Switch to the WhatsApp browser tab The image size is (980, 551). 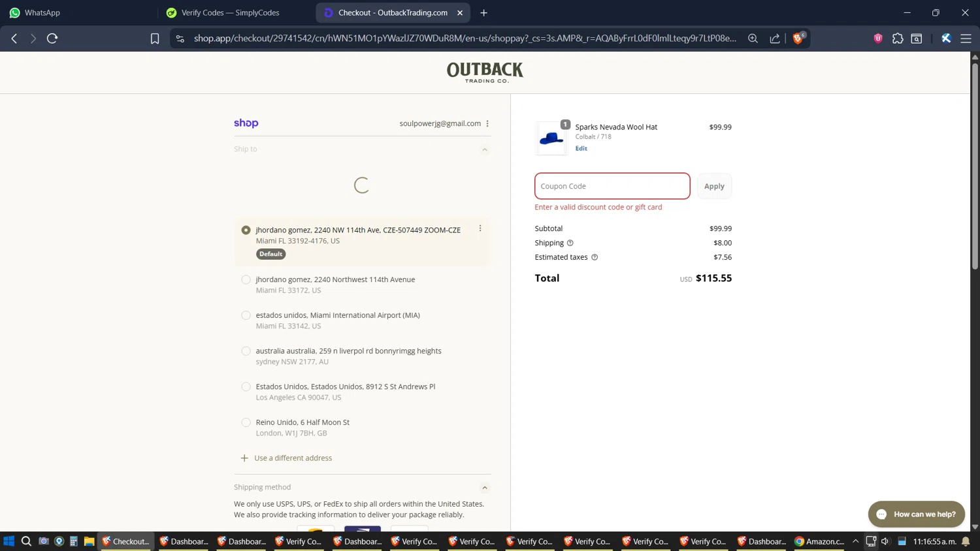(x=78, y=12)
